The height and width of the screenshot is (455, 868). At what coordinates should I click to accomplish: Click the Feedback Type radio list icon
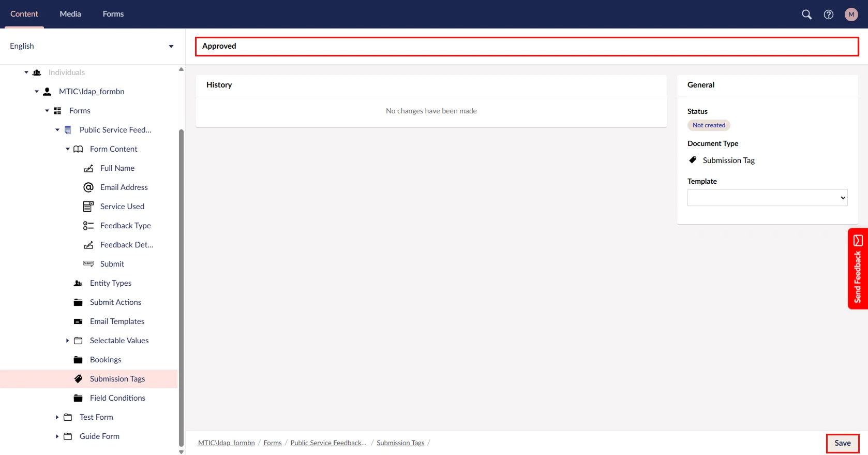point(88,226)
